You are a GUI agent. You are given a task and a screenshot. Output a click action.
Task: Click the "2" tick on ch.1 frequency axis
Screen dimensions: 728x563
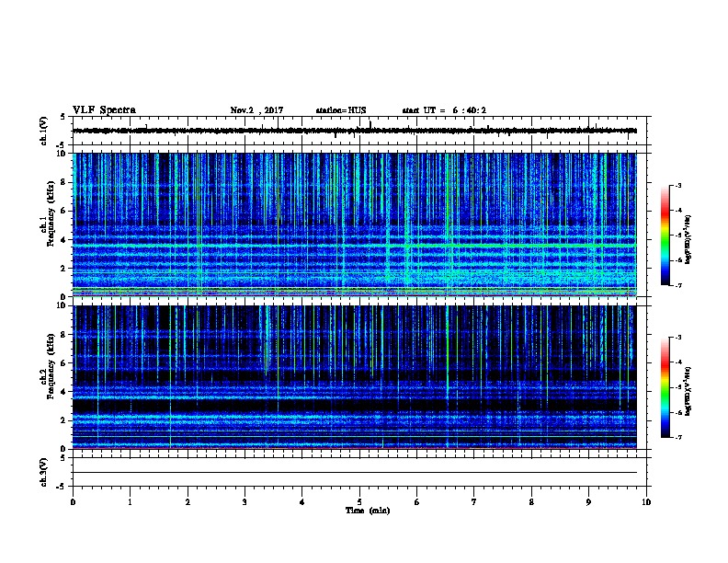point(65,269)
